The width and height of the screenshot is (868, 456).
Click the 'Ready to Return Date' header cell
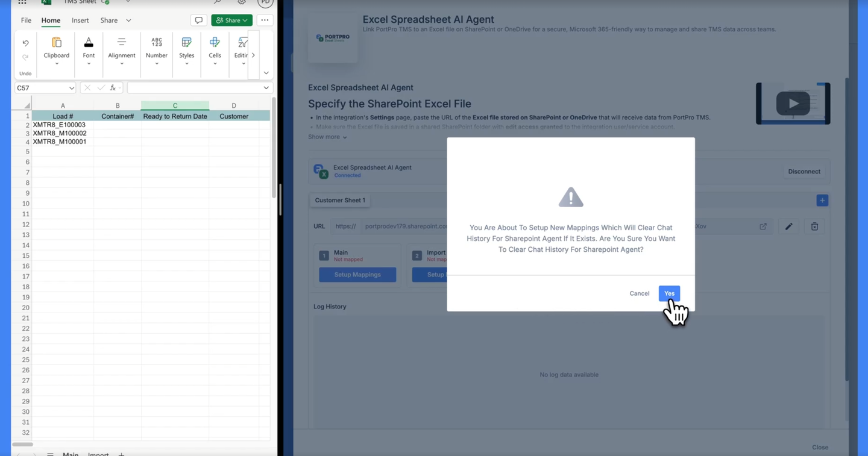[175, 116]
